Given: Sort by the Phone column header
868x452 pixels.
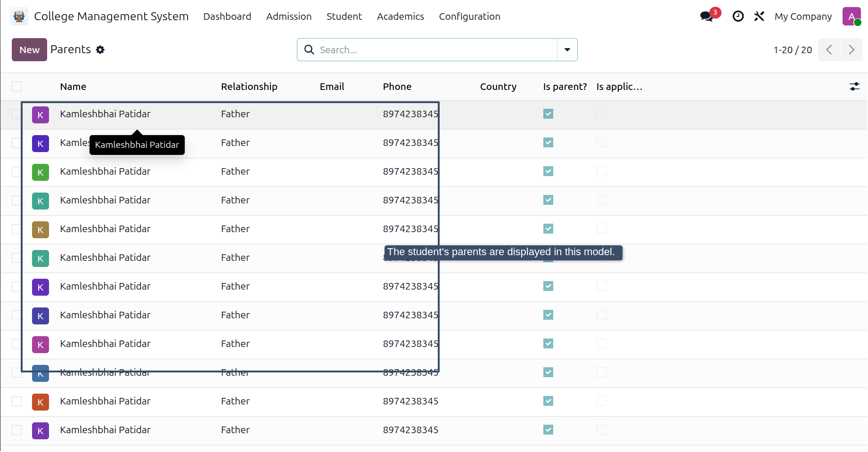Looking at the screenshot, I should (x=397, y=87).
